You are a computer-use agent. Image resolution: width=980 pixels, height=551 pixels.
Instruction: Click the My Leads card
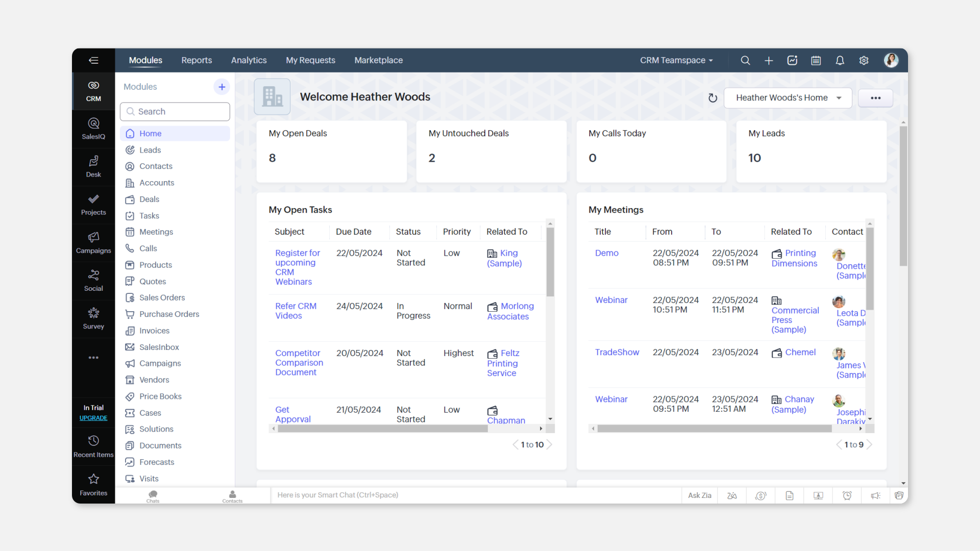pyautogui.click(x=811, y=152)
